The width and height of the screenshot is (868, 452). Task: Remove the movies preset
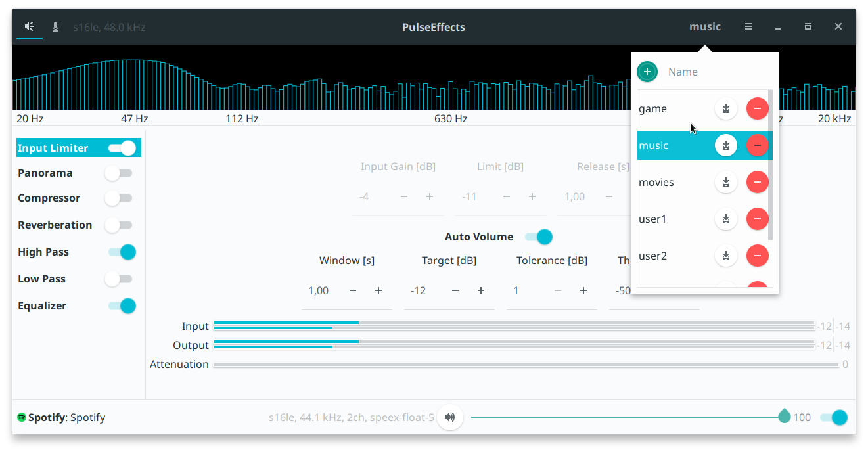[758, 182]
